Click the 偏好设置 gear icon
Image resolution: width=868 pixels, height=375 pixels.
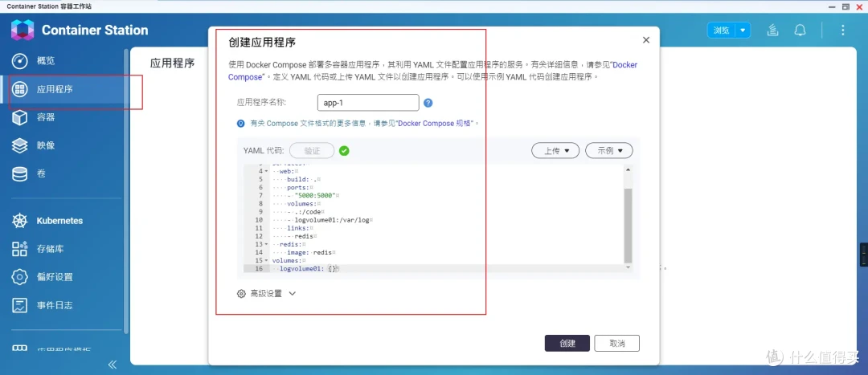(20, 277)
